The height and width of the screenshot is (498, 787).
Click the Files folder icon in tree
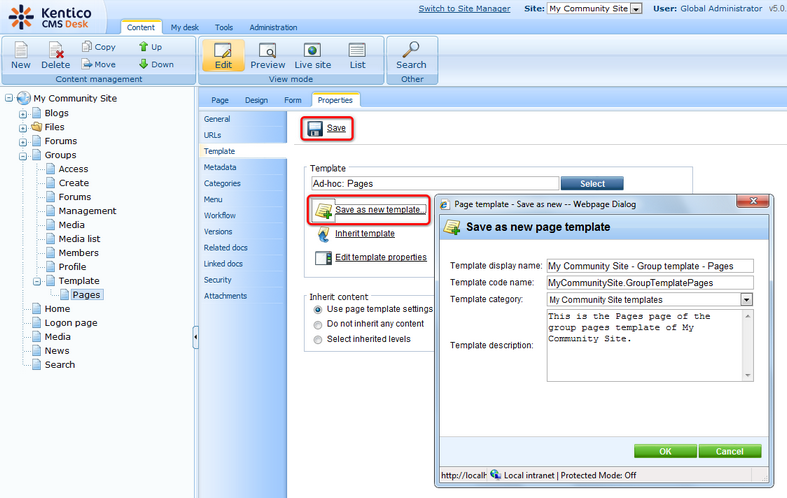click(x=37, y=127)
